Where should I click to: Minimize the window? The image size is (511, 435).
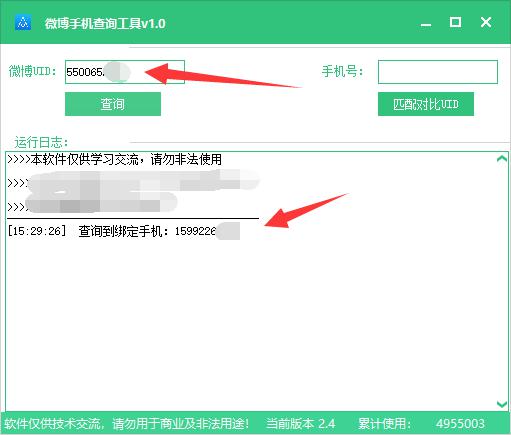tap(426, 24)
